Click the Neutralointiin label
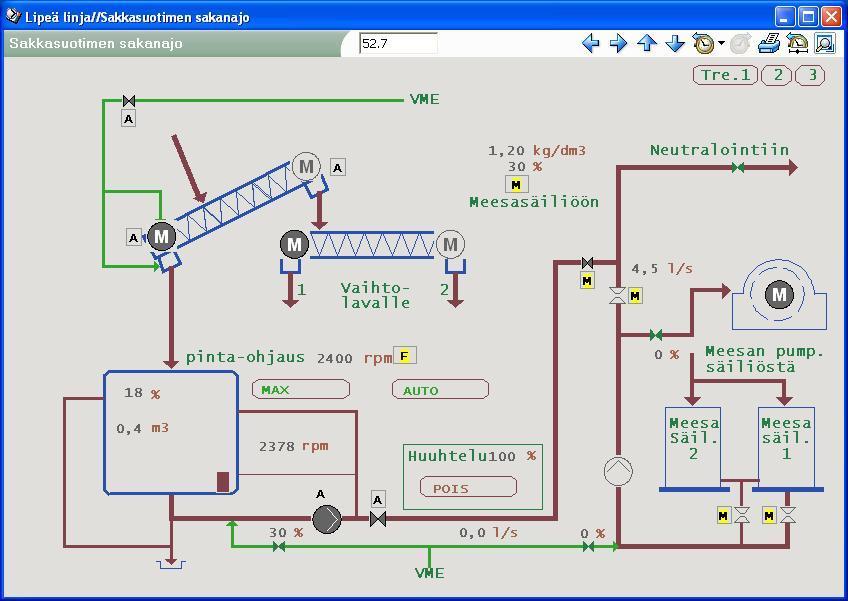Screen dimensions: 848x601 pos(719,150)
